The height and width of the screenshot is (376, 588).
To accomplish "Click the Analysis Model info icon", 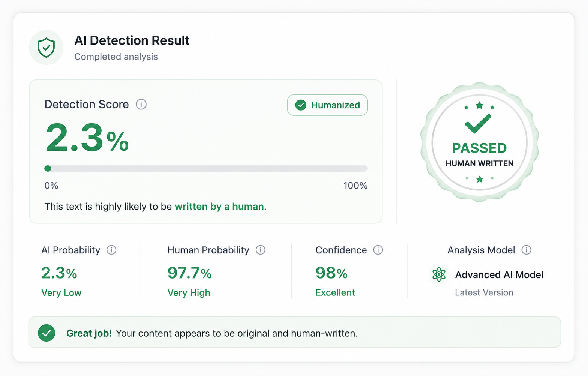I will pyautogui.click(x=526, y=250).
